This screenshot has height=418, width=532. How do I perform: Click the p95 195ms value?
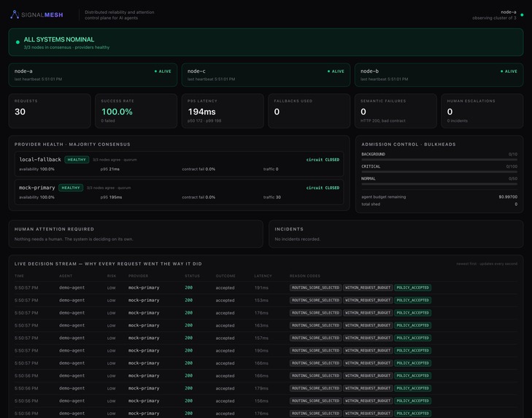[111, 197]
